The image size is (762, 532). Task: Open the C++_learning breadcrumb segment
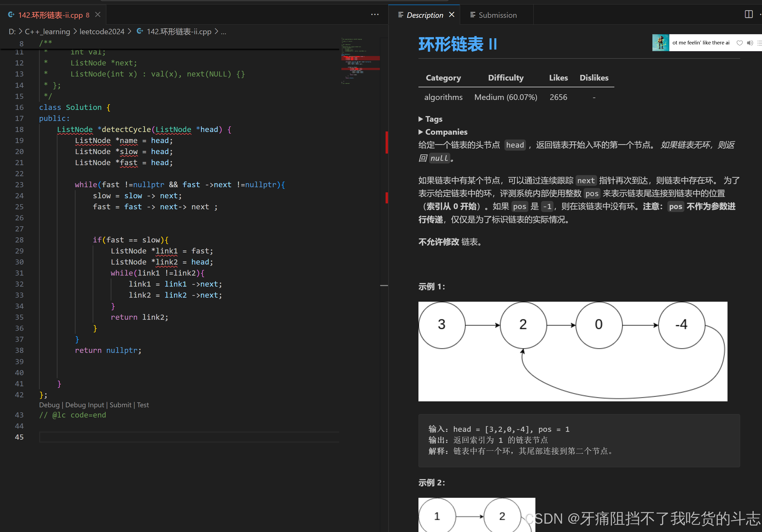point(47,32)
